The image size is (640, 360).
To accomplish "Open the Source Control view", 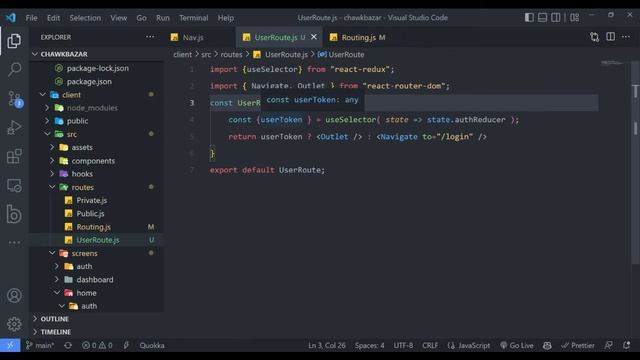I will point(14,99).
